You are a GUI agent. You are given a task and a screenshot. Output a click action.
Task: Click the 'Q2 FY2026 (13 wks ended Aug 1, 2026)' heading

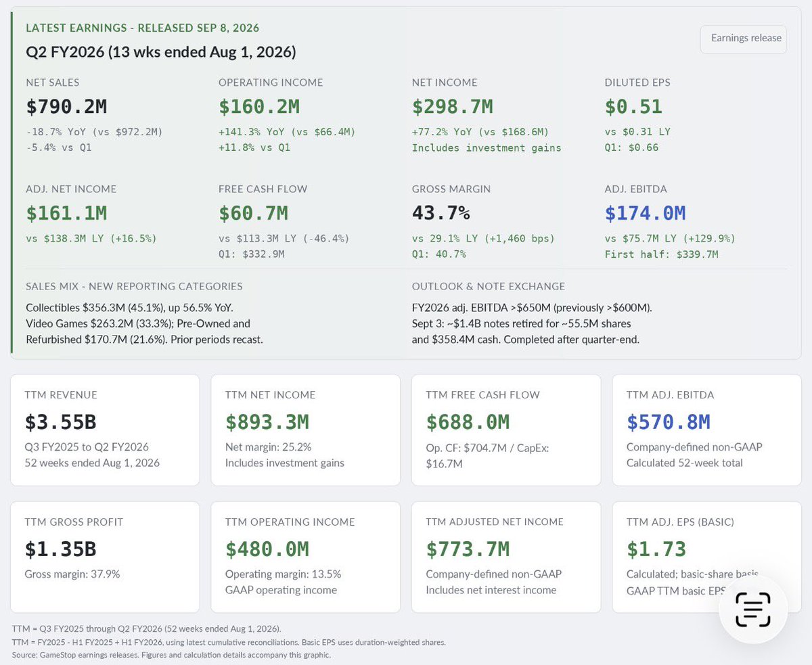point(161,51)
